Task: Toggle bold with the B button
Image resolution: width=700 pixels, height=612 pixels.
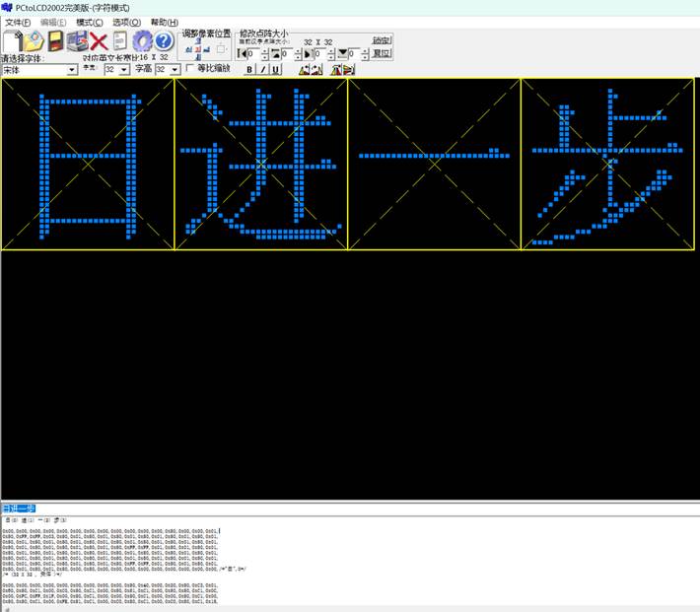Action: click(x=249, y=70)
